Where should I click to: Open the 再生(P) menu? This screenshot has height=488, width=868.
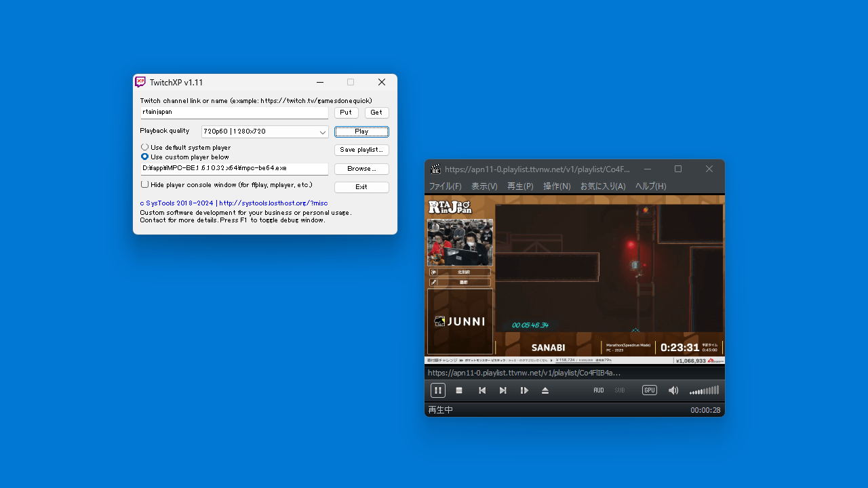coord(520,186)
